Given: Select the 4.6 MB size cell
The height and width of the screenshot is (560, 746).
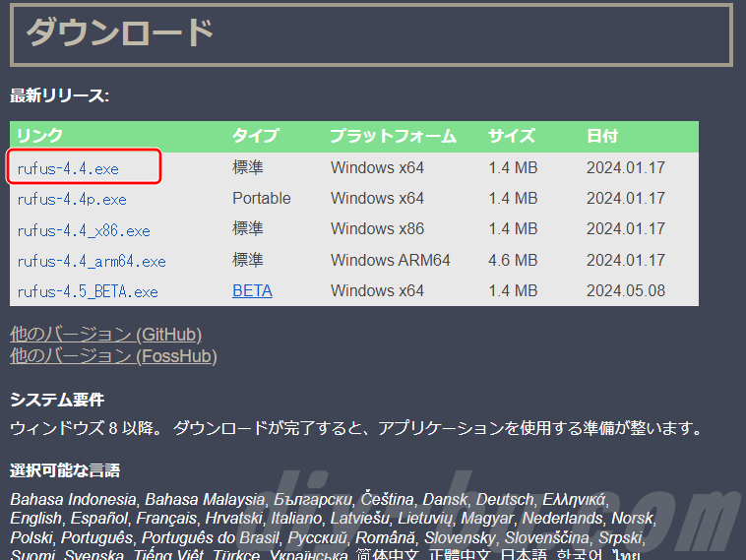Looking at the screenshot, I should pos(513,260).
